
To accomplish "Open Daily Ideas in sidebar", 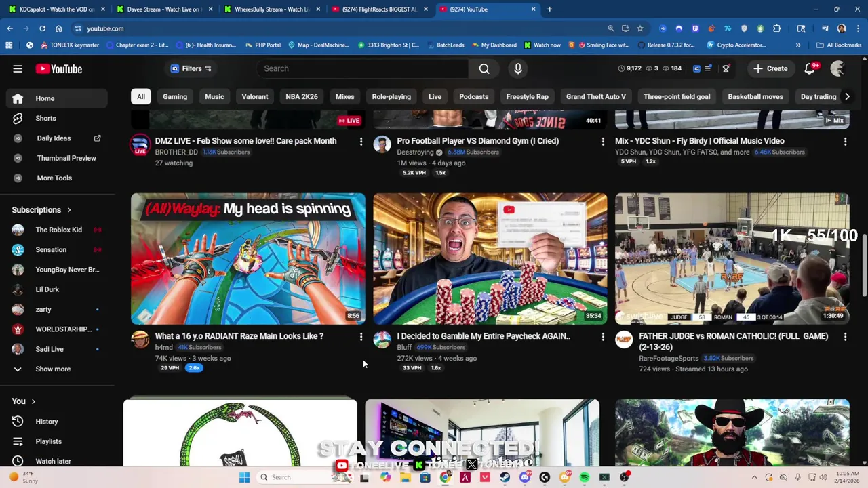I will coord(57,138).
